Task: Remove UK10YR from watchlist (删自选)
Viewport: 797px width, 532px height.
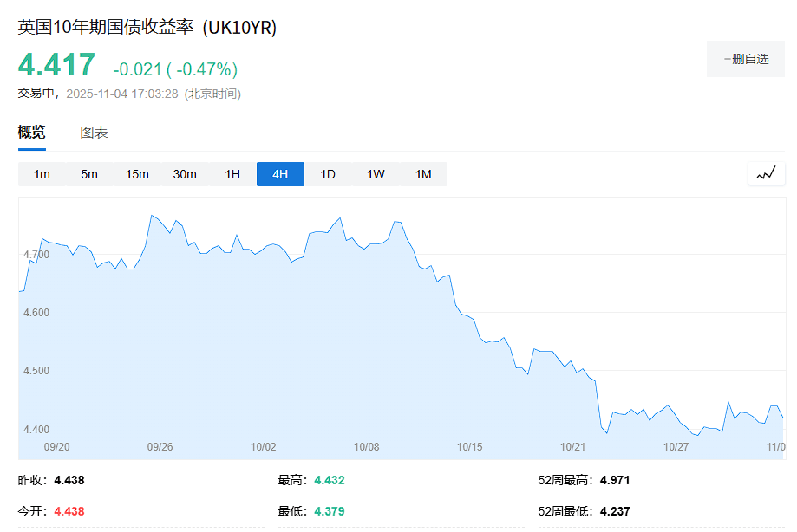Action: coord(746,59)
